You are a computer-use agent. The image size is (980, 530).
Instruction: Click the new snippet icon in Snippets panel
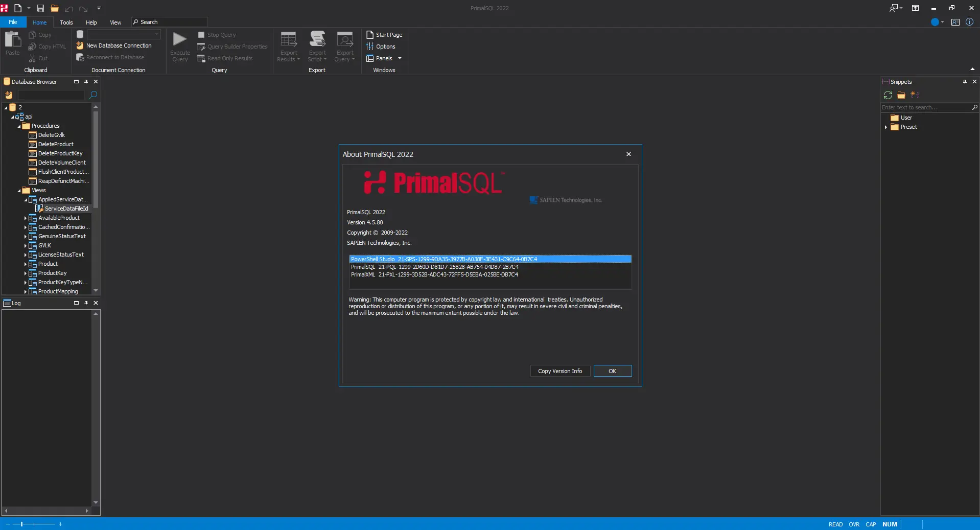[x=915, y=95]
